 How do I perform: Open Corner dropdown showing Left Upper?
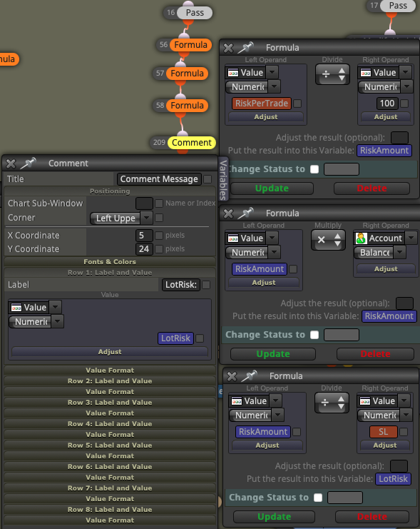click(x=121, y=218)
